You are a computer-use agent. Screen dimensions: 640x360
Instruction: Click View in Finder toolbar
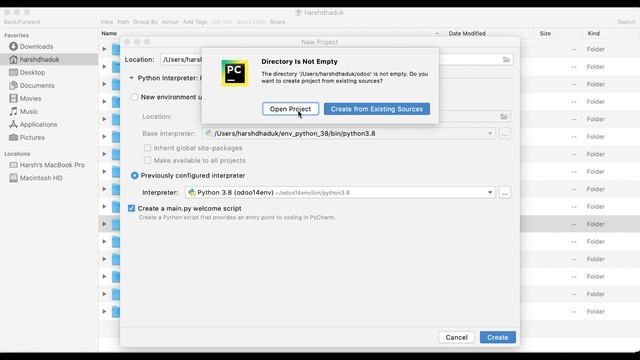coord(107,22)
